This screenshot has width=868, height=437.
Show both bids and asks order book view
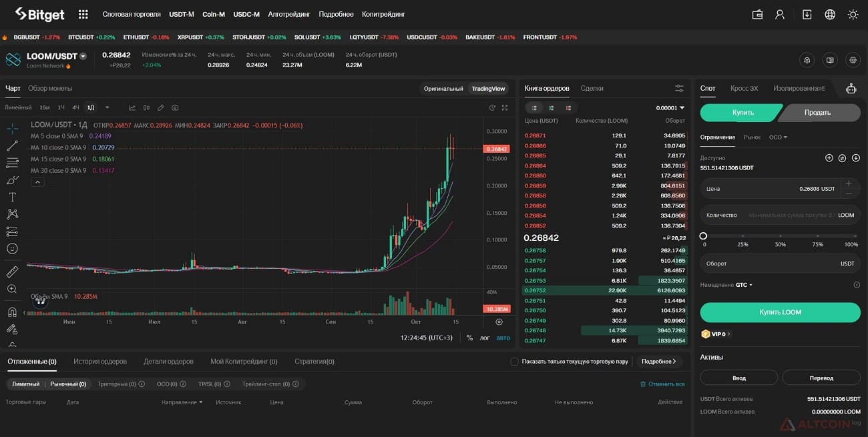click(x=534, y=107)
